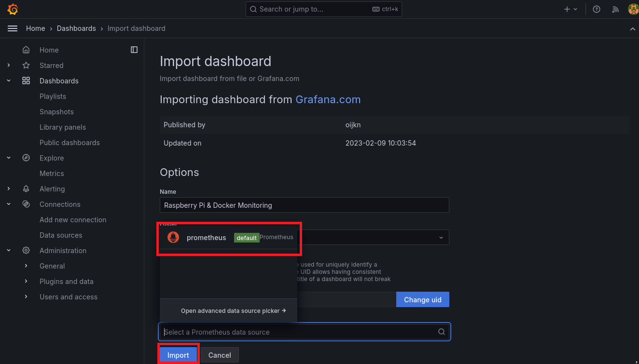This screenshot has height=364, width=639.
Task: Go to Library panels
Action: point(63,127)
